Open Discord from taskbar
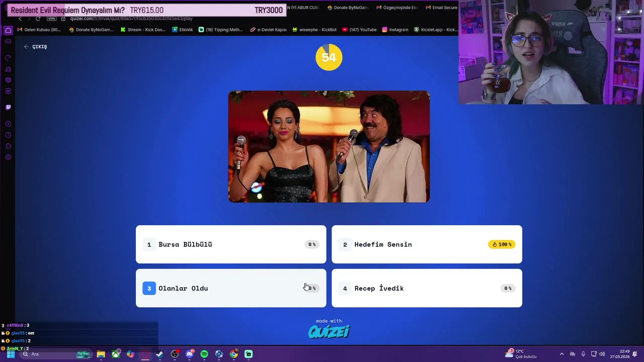Screen dimensions: 644x362 click(x=190, y=354)
